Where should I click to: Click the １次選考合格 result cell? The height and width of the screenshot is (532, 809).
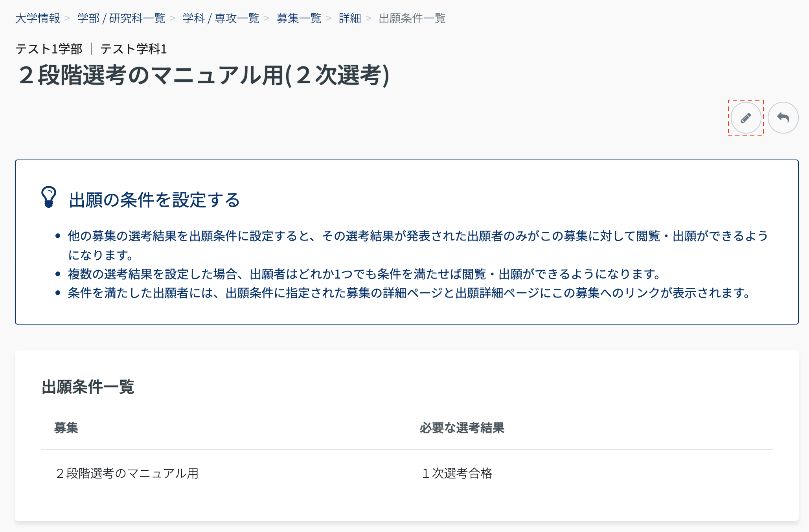457,473
